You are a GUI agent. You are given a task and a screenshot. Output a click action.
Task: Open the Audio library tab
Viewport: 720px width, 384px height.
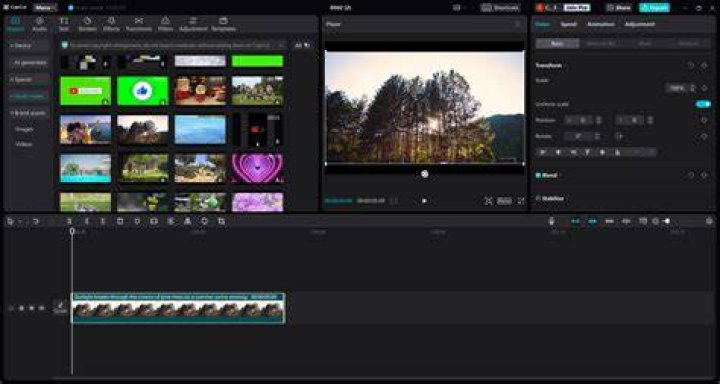coord(39,24)
